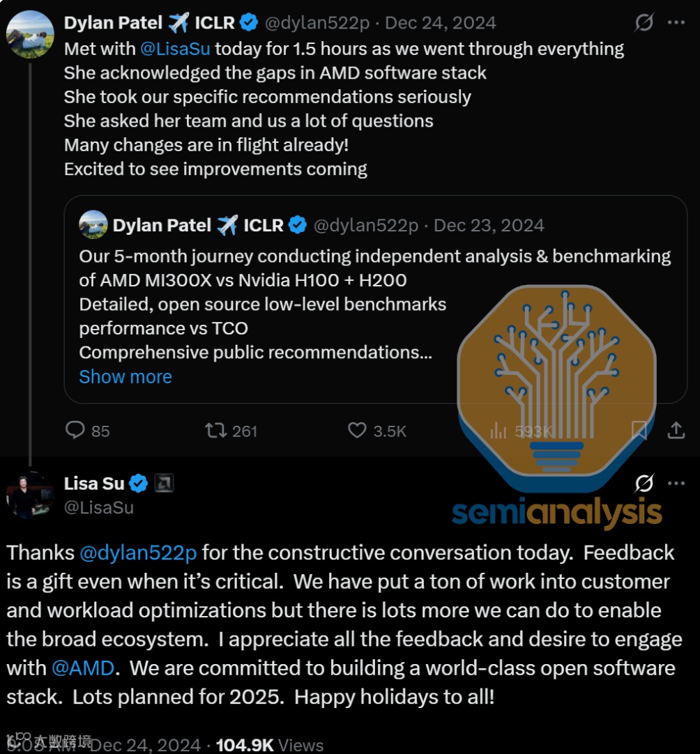Open the @dylan522p mention in Lisa's reply
Screen dimensions: 700x754
pos(139,553)
